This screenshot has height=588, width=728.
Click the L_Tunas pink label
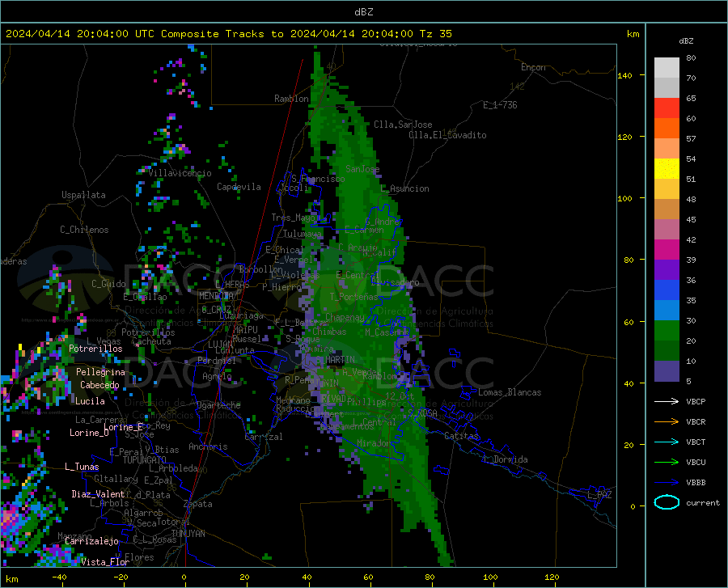(x=82, y=467)
